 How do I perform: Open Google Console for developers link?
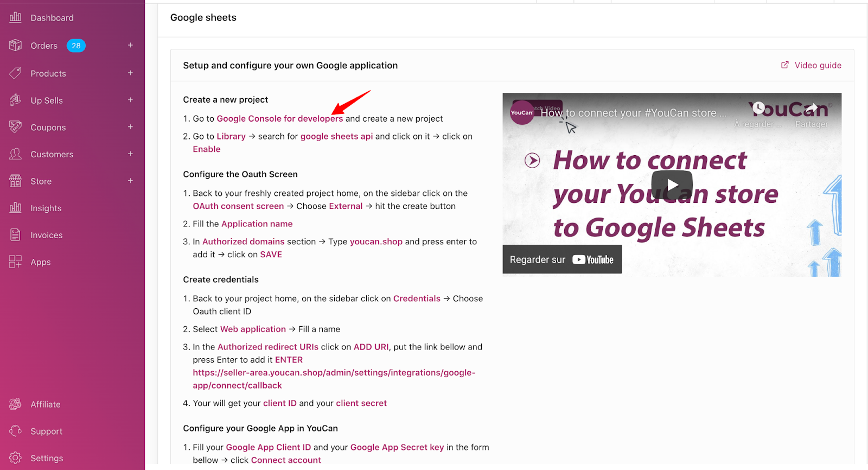point(280,118)
